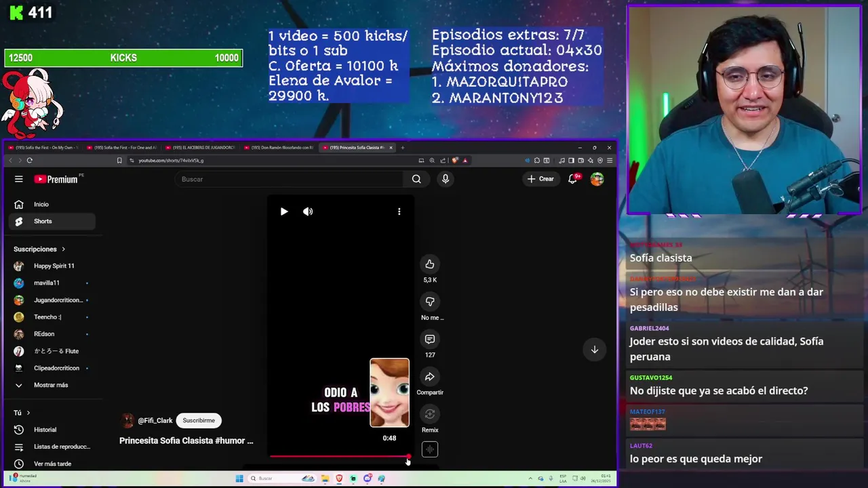Open Happy Spirit 11 subscription
The width and height of the screenshot is (868, 488).
click(52, 266)
